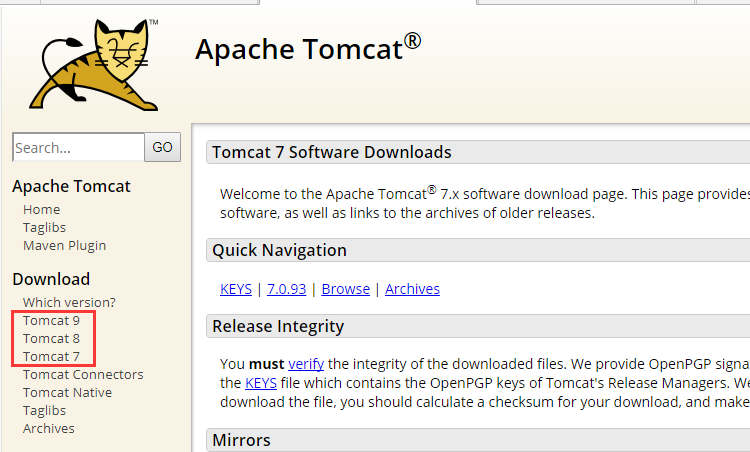Go to Tomcat 8 download page
This screenshot has width=750, height=452.
coord(51,339)
